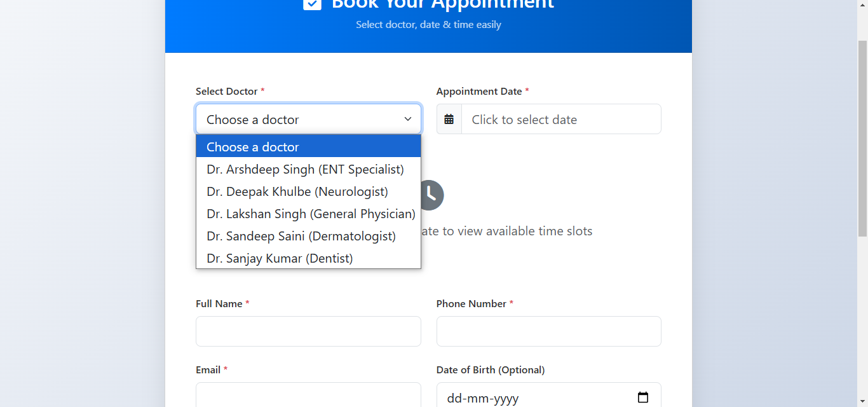868x407 pixels.
Task: Open the date picker icon in Date of Birth
Action: (x=642, y=397)
